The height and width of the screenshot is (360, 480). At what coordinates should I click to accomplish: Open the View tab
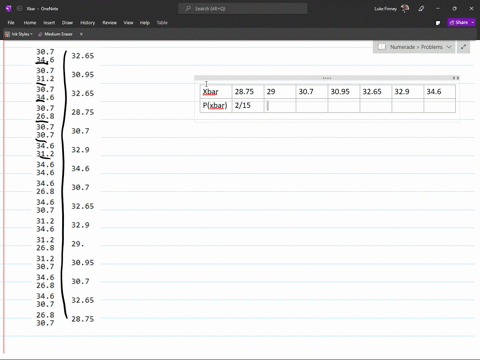tap(128, 23)
